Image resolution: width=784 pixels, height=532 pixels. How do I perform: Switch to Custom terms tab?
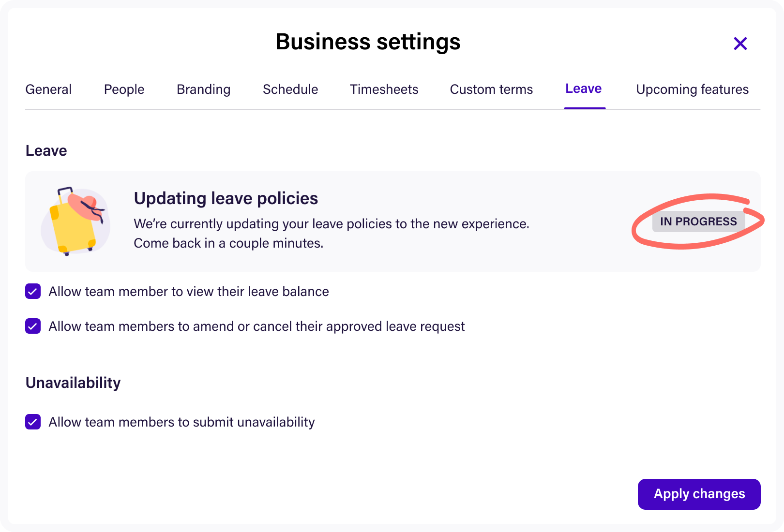pyautogui.click(x=491, y=89)
